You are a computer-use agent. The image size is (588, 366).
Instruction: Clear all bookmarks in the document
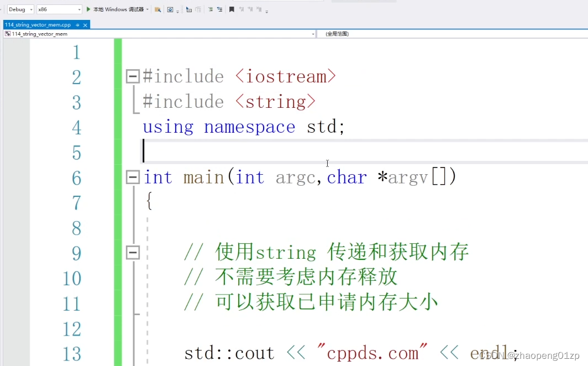(x=259, y=9)
